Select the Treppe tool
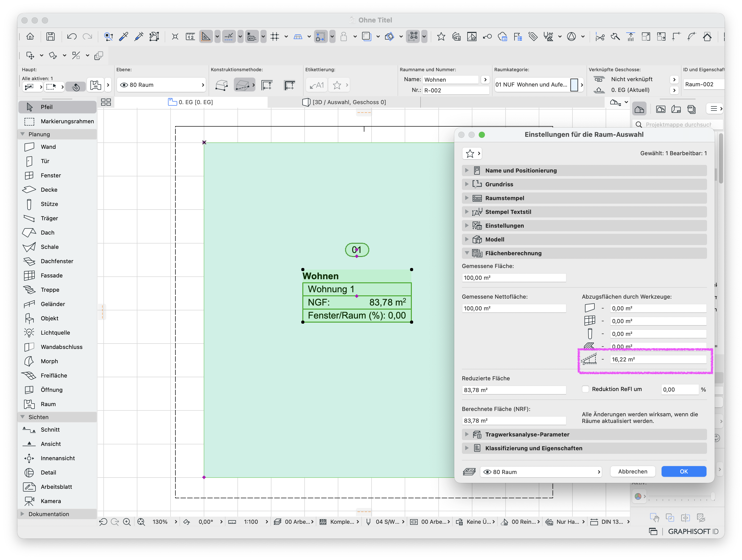 tap(57, 290)
